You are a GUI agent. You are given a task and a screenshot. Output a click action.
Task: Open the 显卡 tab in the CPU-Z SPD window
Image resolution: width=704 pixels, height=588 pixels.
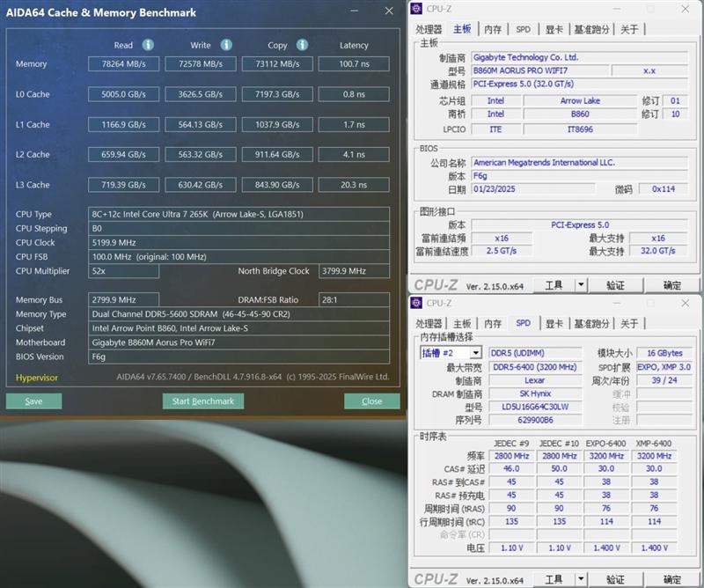pyautogui.click(x=554, y=323)
